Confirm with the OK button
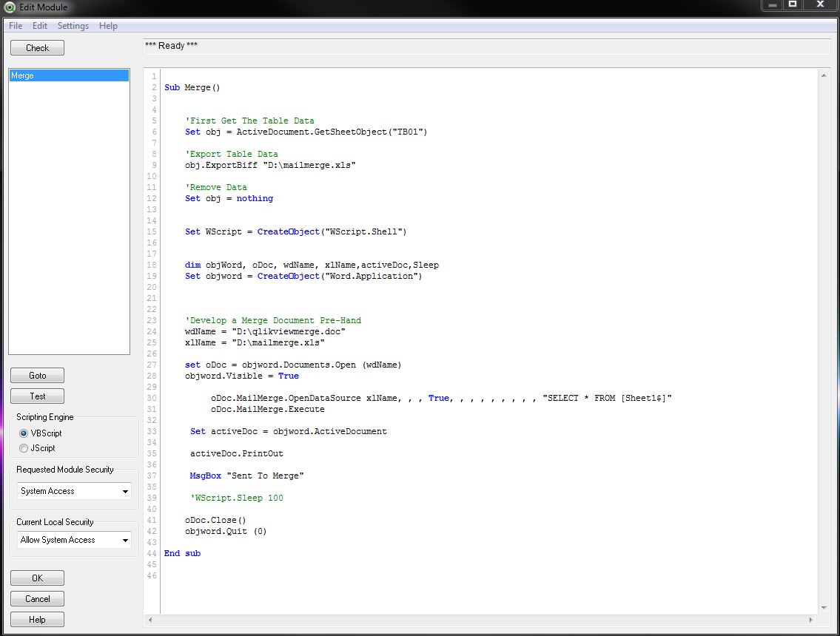 37,578
